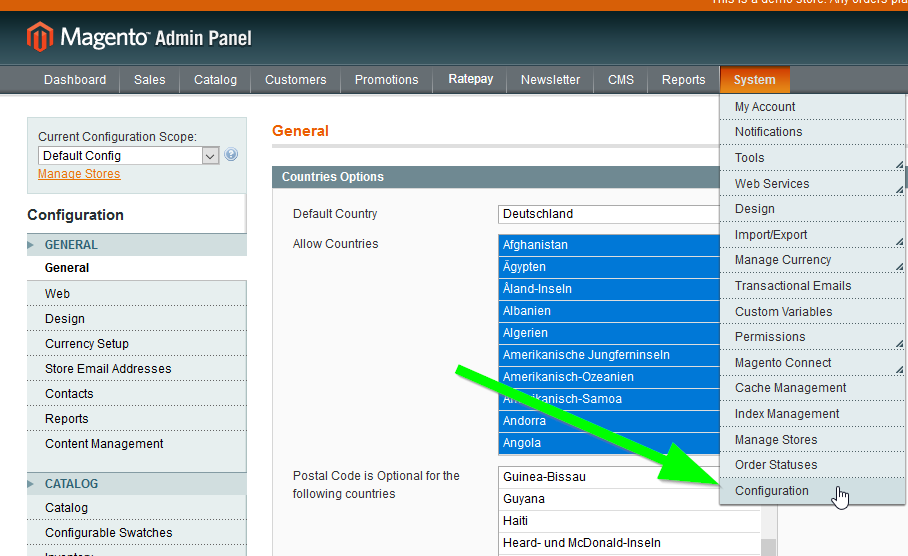
Task: Choose Index Management from System menu
Action: (787, 414)
